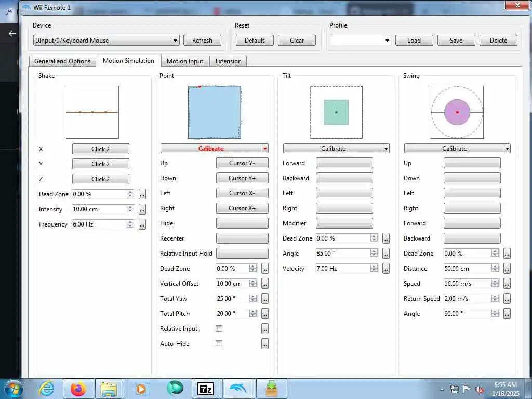Open Swing Distance advanced settings button

(x=507, y=269)
